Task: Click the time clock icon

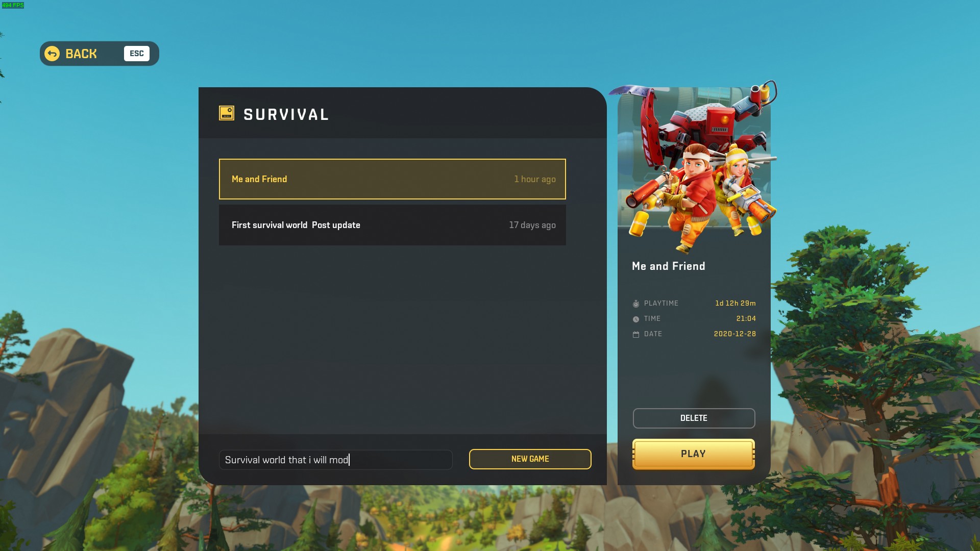Action: tap(636, 319)
